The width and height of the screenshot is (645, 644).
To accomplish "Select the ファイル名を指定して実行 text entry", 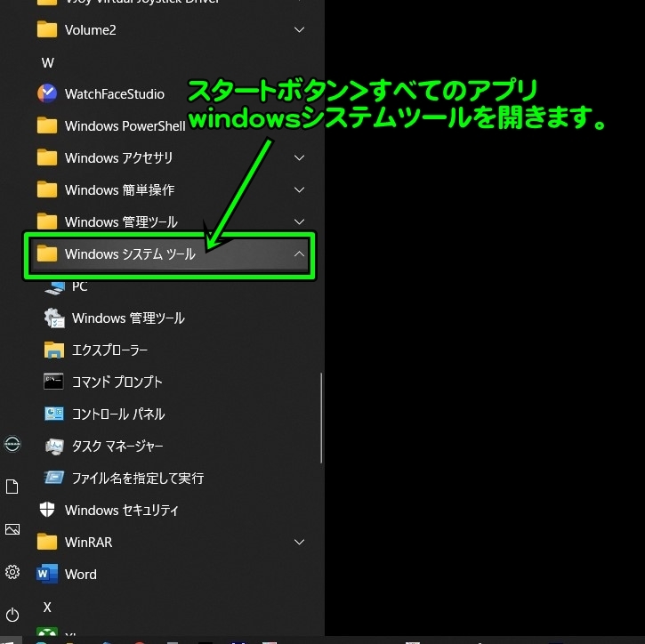I will click(138, 479).
